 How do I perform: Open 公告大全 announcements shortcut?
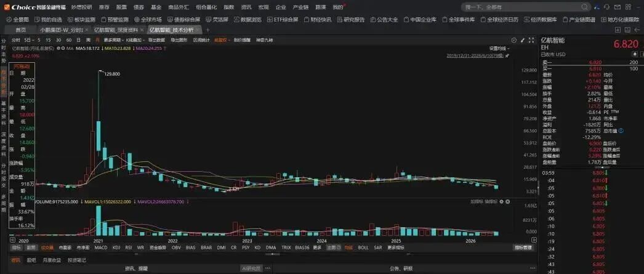point(384,19)
